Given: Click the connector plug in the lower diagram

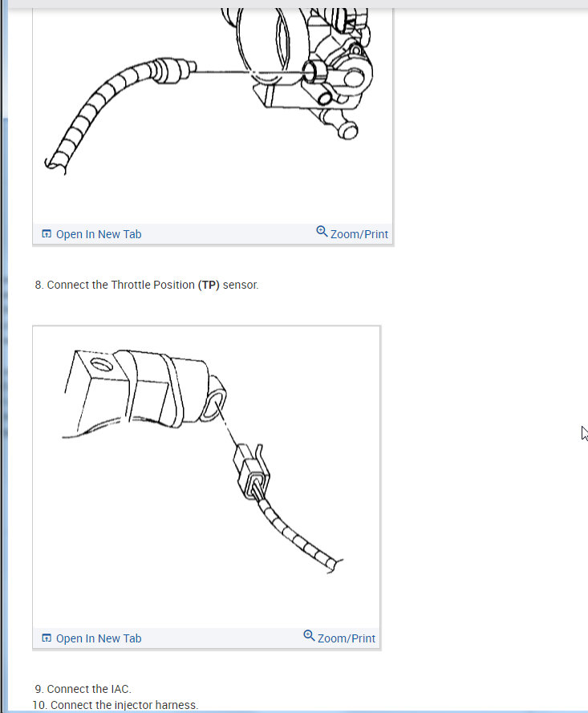Looking at the screenshot, I should pyautogui.click(x=251, y=473).
